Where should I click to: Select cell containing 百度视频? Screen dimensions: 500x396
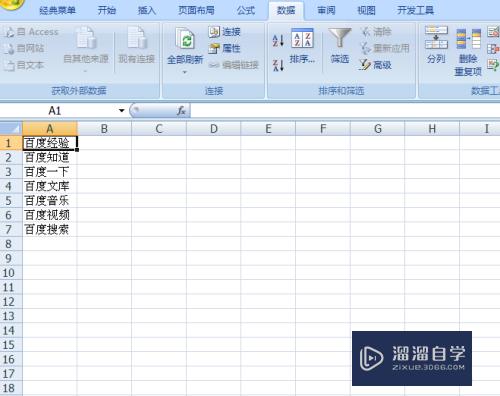click(50, 215)
